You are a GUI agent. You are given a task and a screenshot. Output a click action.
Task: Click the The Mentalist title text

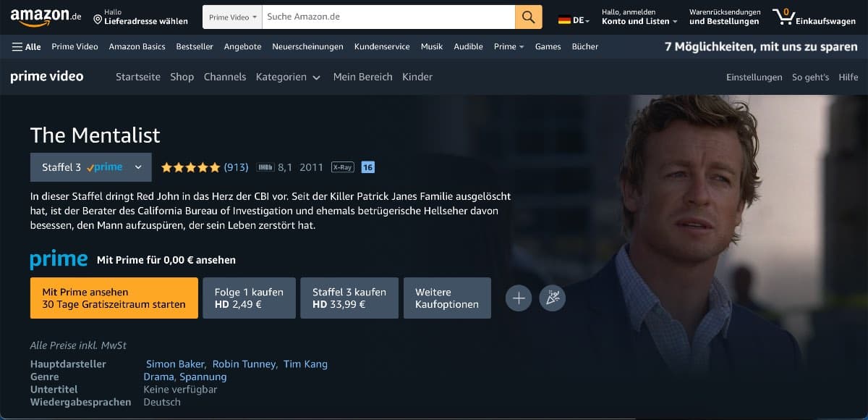click(95, 135)
